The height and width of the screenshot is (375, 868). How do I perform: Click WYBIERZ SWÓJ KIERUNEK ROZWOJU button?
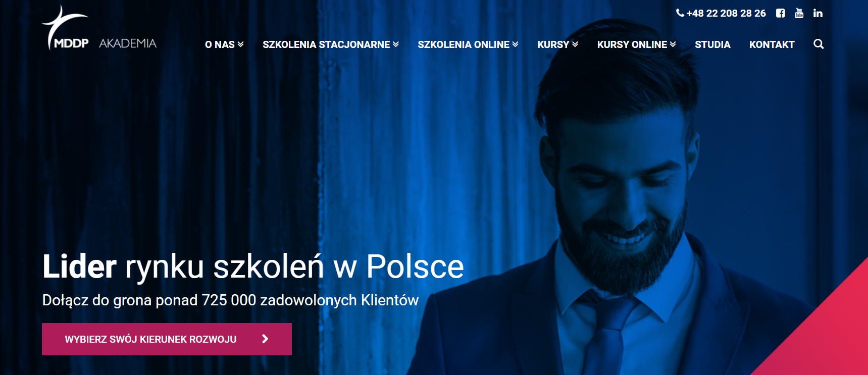tap(167, 339)
